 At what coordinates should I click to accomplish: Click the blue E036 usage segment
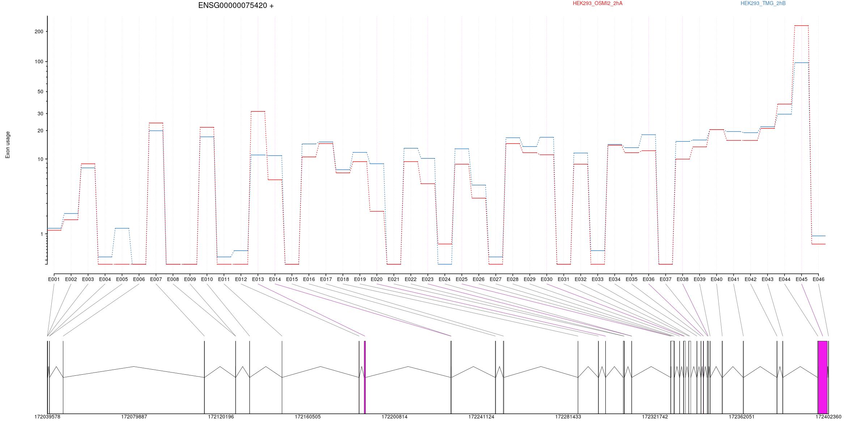point(648,135)
